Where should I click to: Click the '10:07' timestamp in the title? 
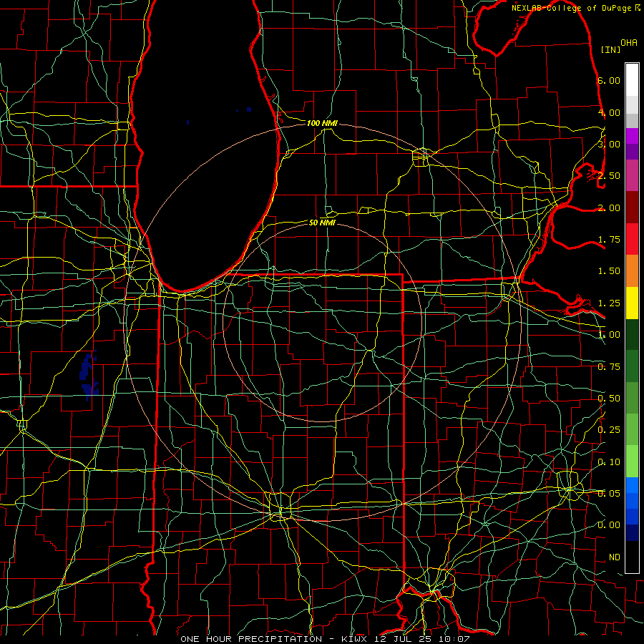click(454, 639)
